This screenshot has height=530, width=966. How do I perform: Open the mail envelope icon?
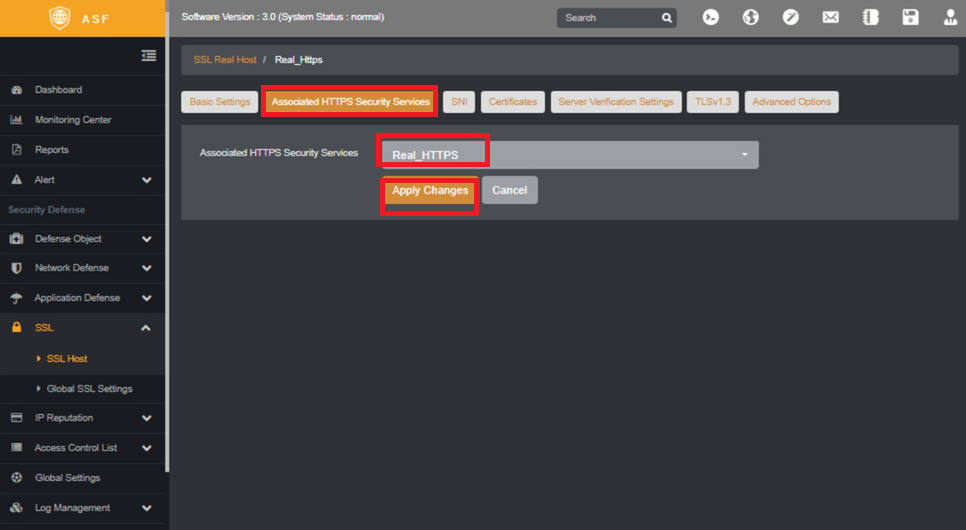830,17
